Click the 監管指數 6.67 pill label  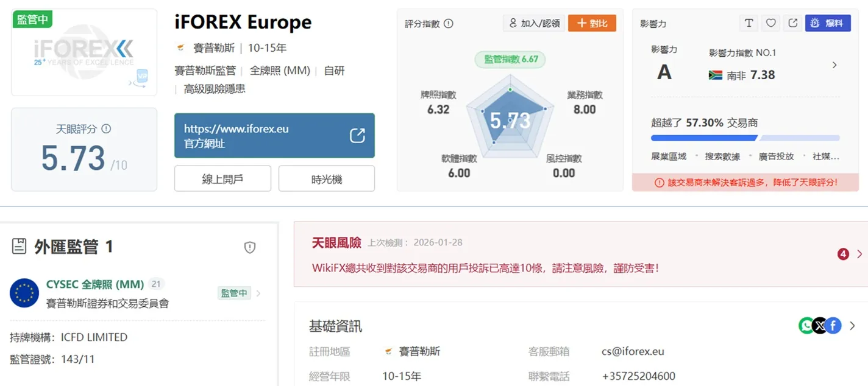(x=510, y=59)
